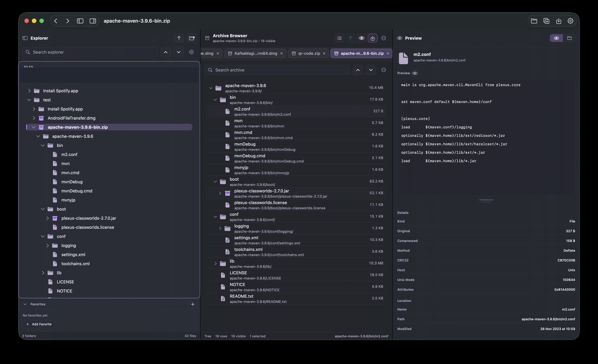Toggle the right sidebar from the title bar

(x=93, y=21)
